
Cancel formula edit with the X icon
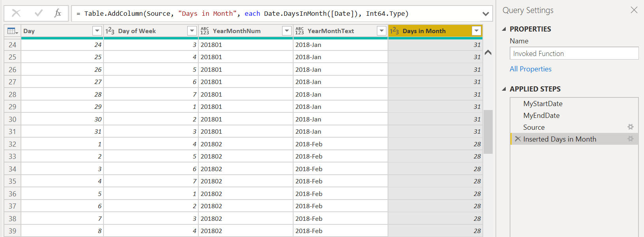tap(16, 13)
